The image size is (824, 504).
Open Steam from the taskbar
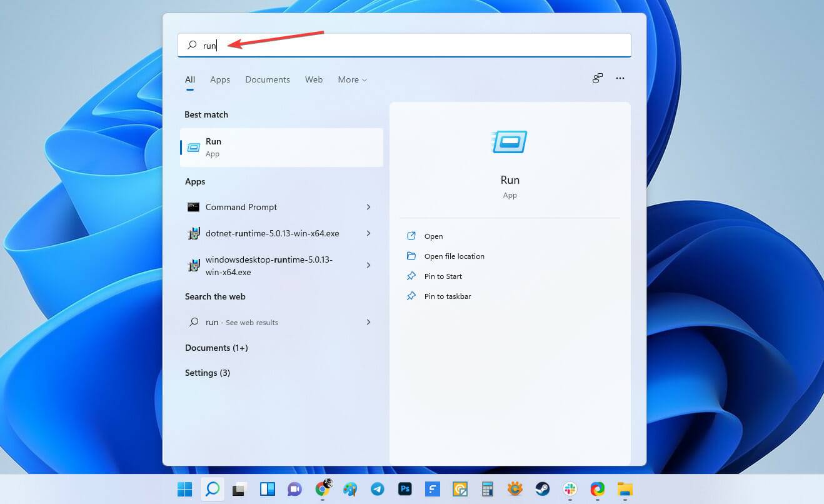541,489
